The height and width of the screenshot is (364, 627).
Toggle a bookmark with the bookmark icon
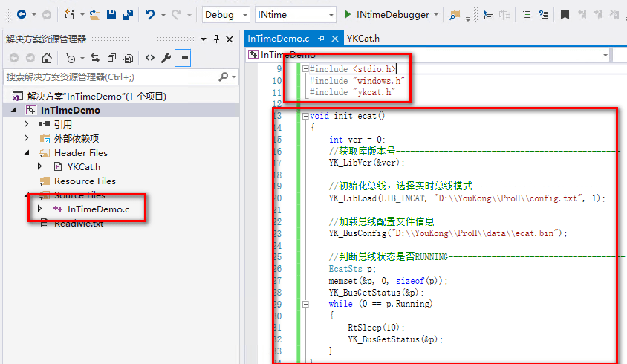(565, 15)
